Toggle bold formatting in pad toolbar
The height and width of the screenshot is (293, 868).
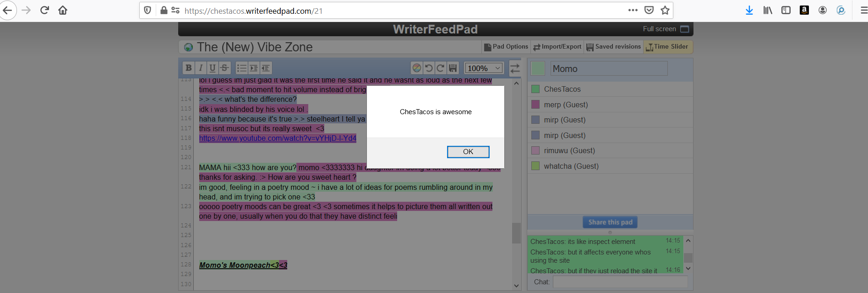(x=188, y=68)
